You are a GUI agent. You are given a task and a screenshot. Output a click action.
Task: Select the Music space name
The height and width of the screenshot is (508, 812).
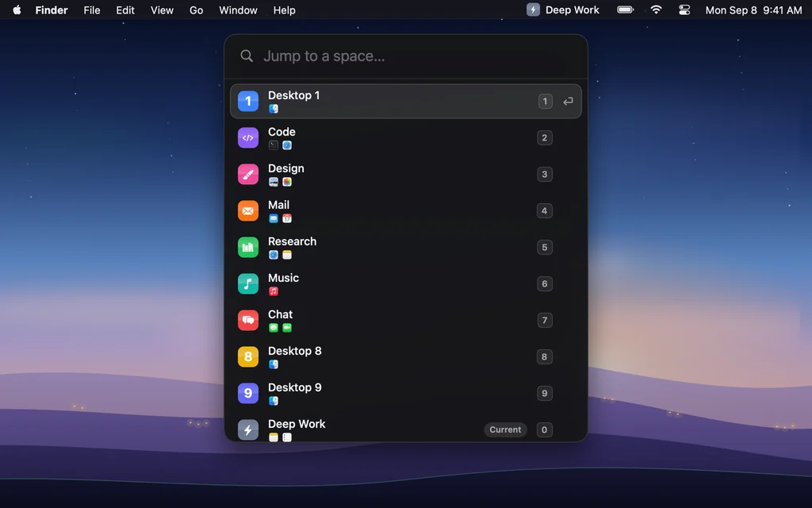point(283,278)
